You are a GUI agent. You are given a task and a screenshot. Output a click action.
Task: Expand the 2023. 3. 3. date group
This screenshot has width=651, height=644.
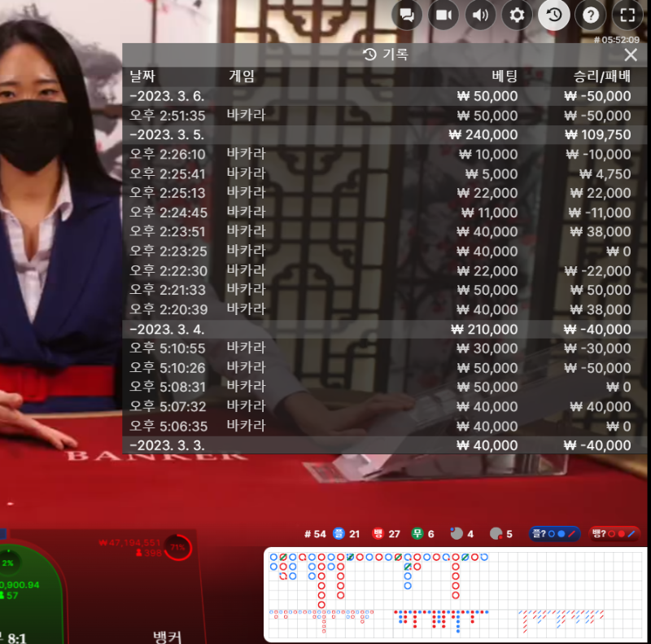click(x=384, y=445)
